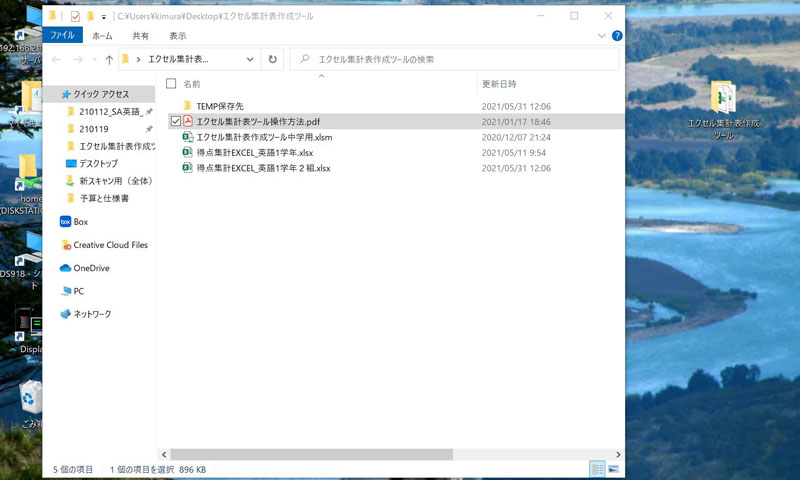This screenshot has height=480, width=800.
Task: Expand the ribbon using the chevron
Action: click(x=601, y=36)
